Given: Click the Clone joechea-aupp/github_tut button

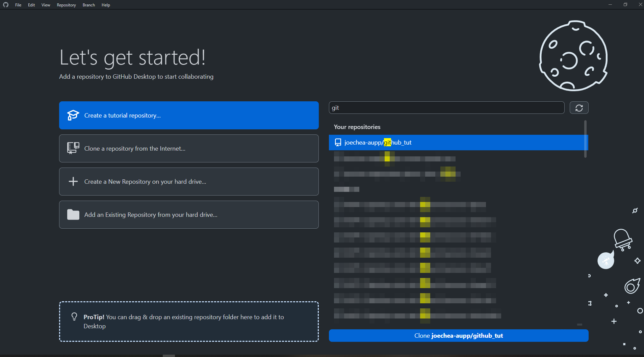Looking at the screenshot, I should pos(459,335).
